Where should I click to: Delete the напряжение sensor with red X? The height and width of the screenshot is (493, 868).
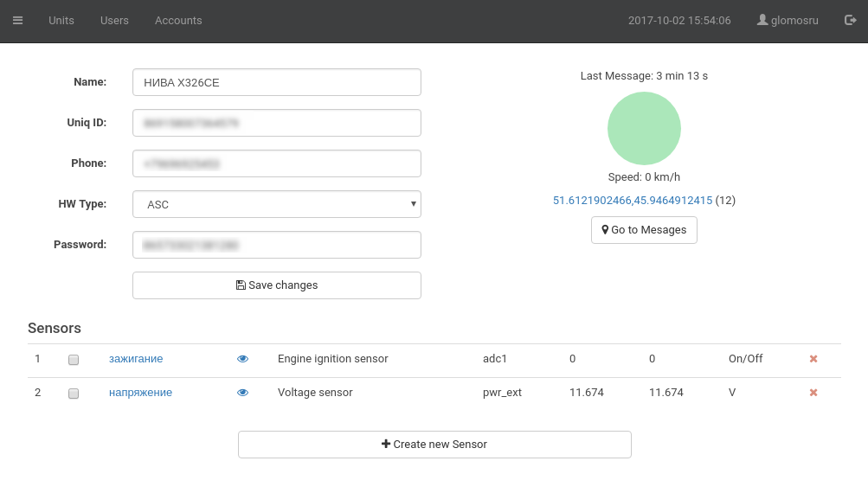[813, 393]
